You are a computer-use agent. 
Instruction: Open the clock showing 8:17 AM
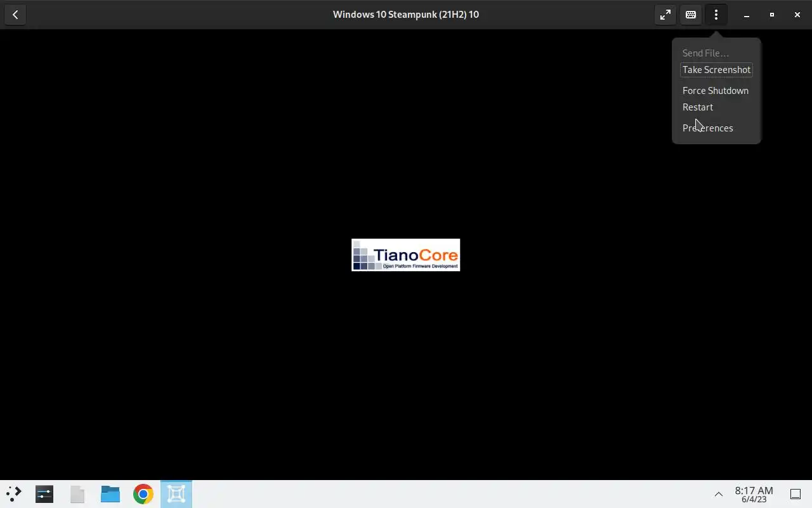pyautogui.click(x=754, y=494)
